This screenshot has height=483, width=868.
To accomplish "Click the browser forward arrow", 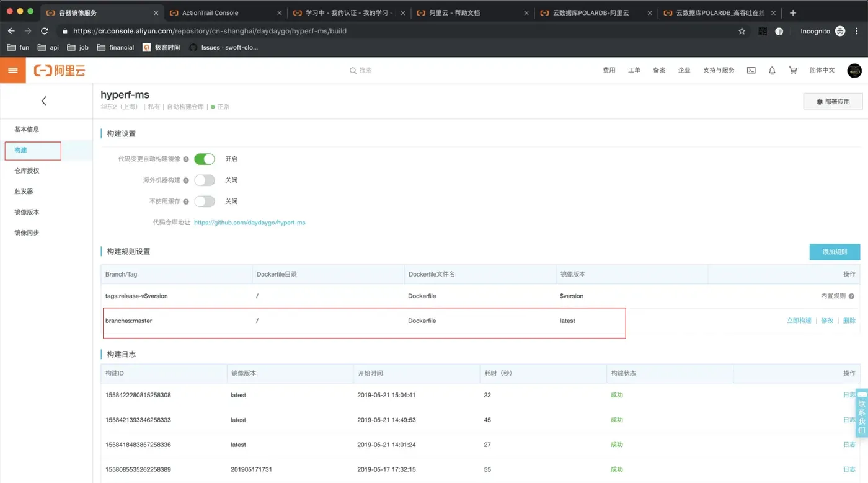I will click(x=28, y=31).
